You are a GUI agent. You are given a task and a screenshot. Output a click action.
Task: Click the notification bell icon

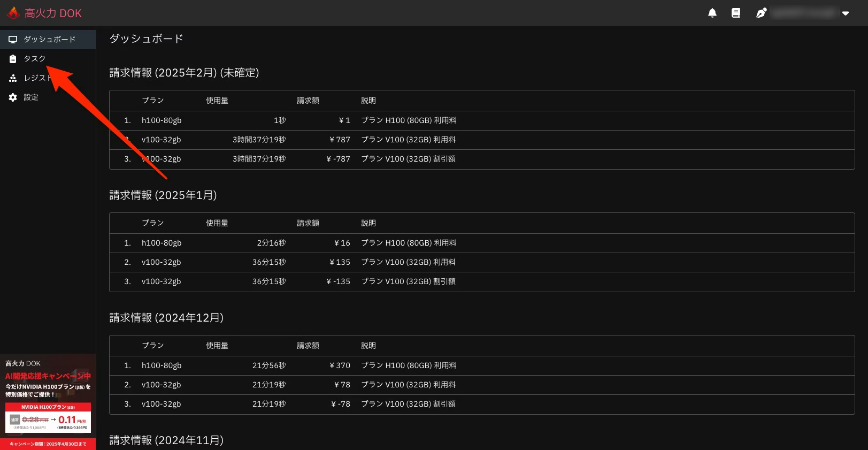tap(712, 13)
